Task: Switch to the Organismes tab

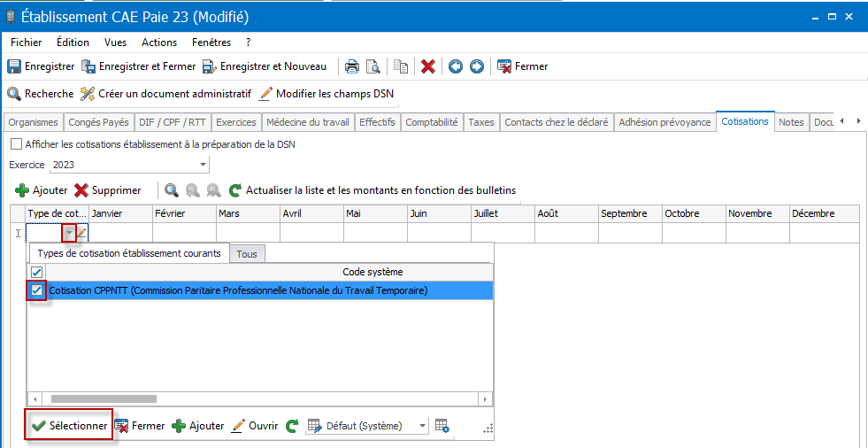Action: point(34,122)
